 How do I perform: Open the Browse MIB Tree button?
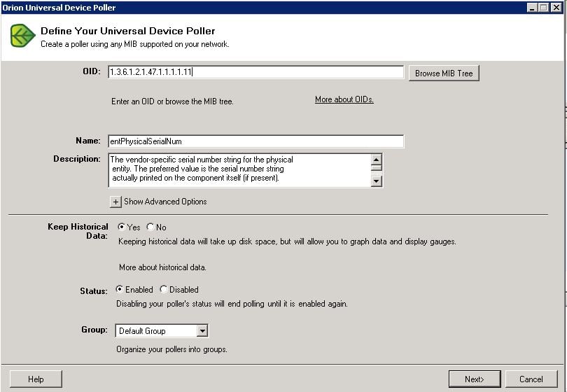click(444, 73)
